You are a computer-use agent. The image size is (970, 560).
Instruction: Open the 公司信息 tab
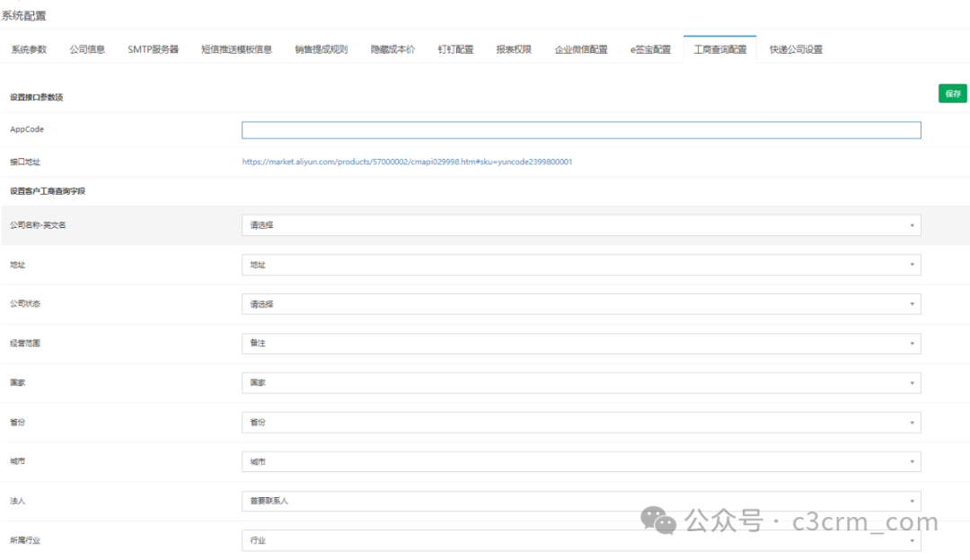tap(87, 49)
